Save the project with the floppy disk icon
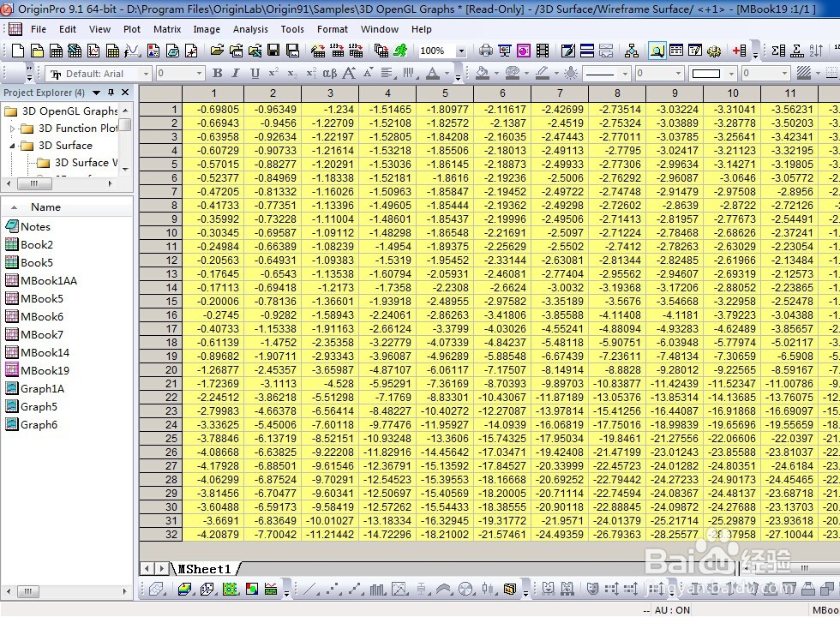Image resolution: width=840 pixels, height=617 pixels. click(273, 51)
